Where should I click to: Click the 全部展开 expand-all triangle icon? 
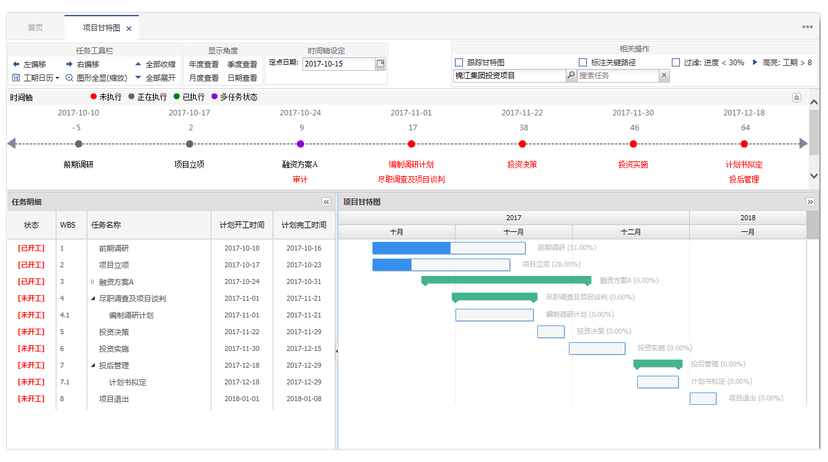pos(138,78)
